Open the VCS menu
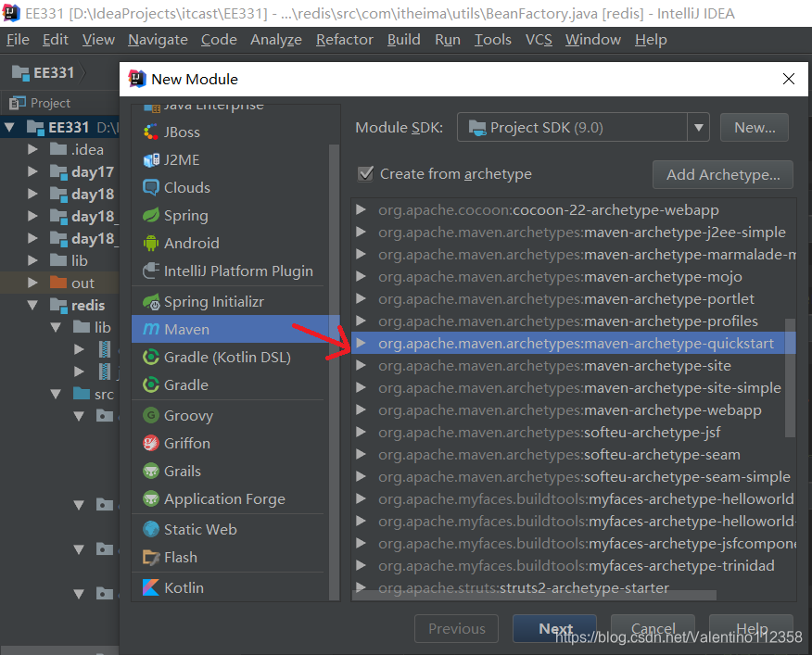812x655 pixels. [x=539, y=40]
